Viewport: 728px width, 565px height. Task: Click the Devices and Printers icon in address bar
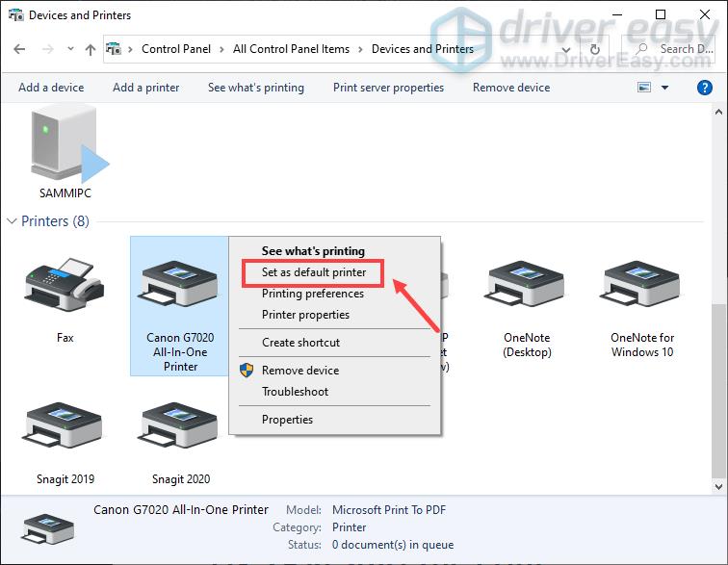click(x=114, y=48)
